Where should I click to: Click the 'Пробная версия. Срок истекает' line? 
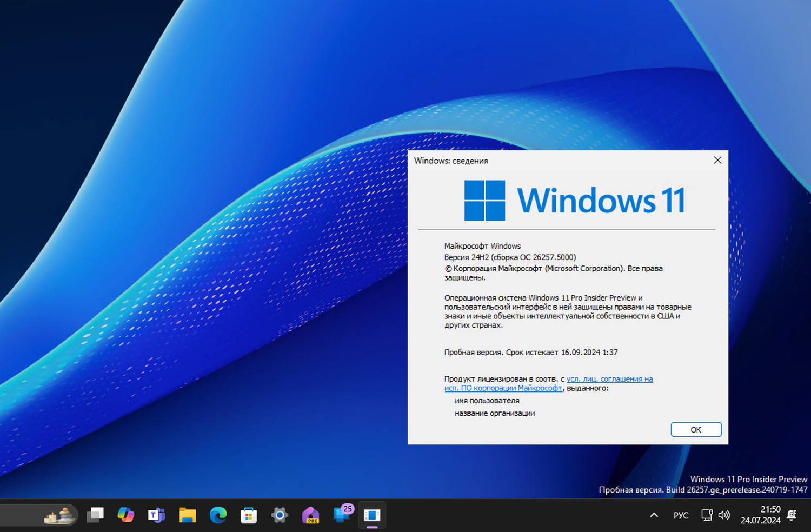(x=531, y=353)
